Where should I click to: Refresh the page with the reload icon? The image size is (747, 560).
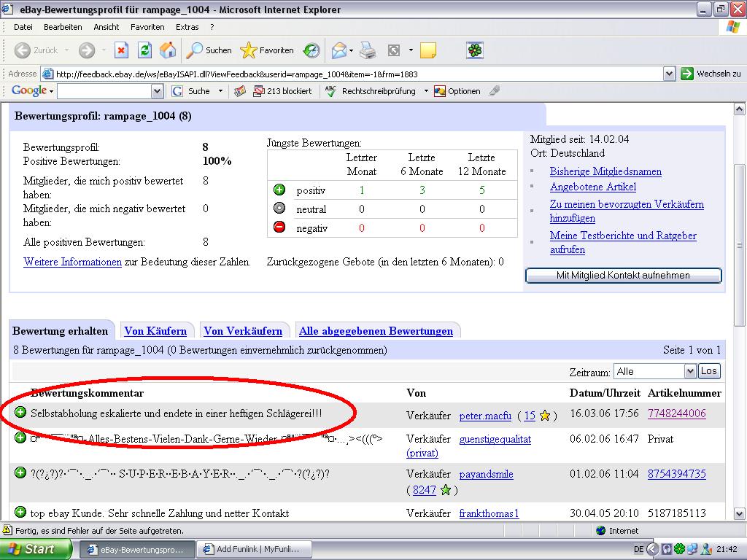click(x=144, y=50)
